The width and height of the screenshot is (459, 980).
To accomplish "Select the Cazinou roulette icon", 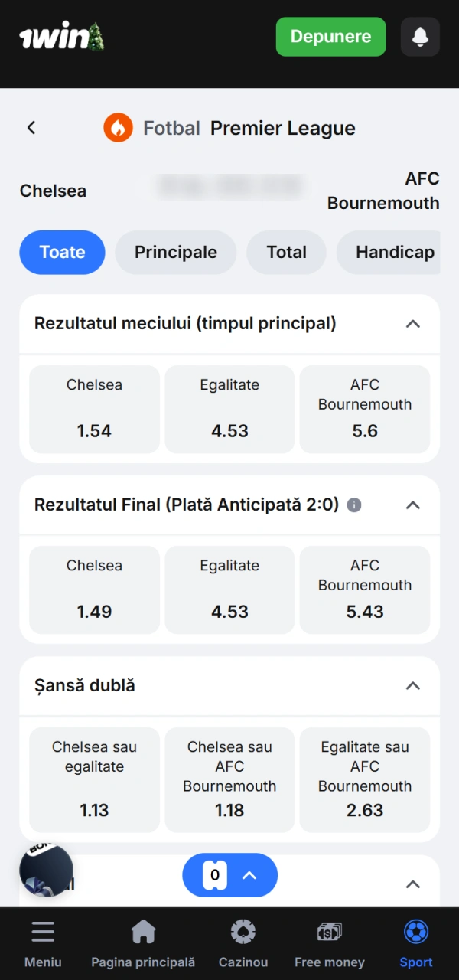I will pos(243,932).
